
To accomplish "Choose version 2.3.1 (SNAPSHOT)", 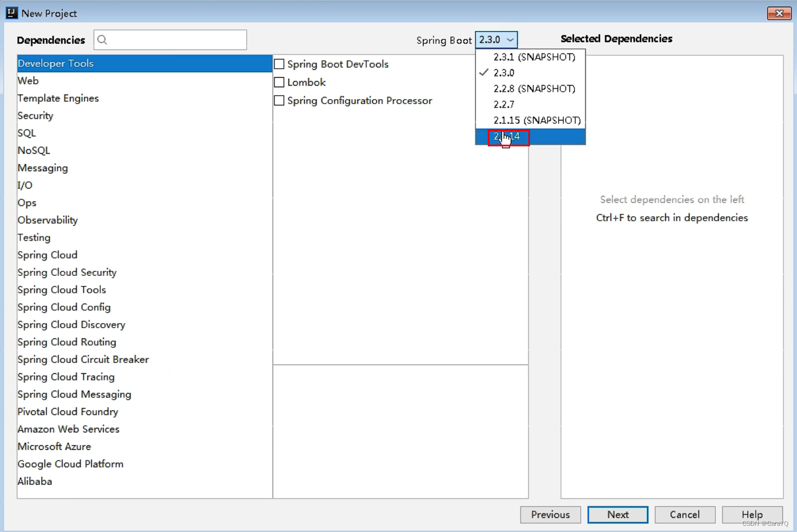I will 531,57.
